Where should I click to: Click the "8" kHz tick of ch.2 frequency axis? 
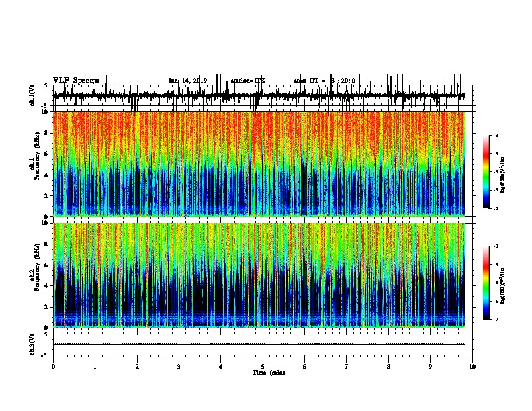coord(46,244)
